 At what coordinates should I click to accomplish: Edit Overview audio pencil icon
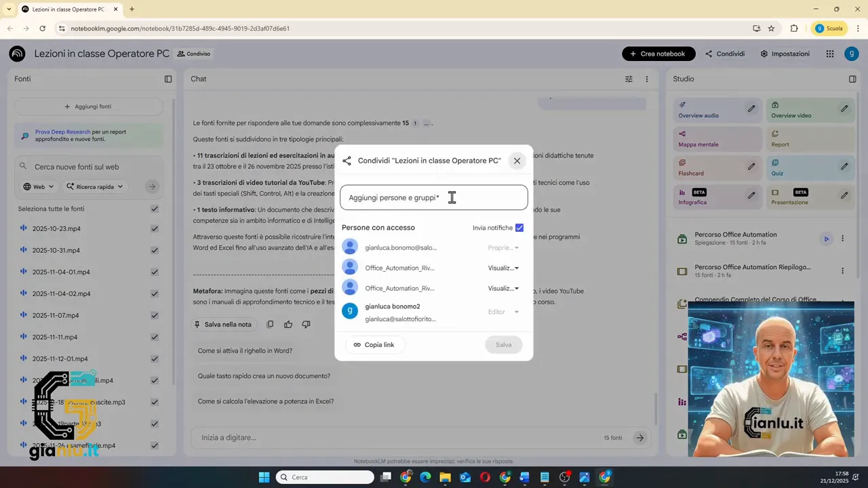point(751,108)
